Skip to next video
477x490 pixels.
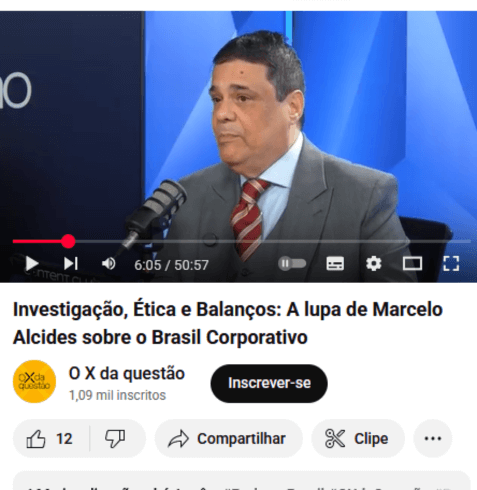(x=71, y=264)
